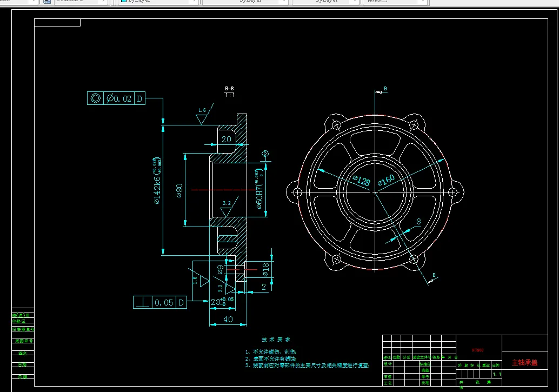Image resolution: width=559 pixels, height=392 pixels.
Task: Open the Standard style dropdown in toolbar
Action: (x=81, y=1)
